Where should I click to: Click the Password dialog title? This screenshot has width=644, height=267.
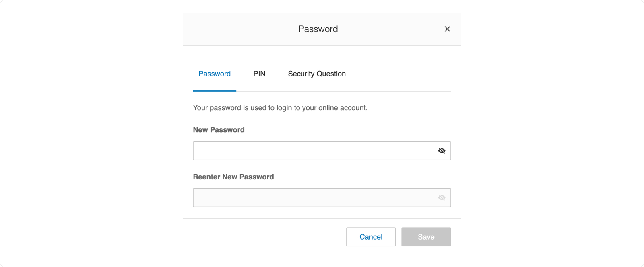click(318, 29)
